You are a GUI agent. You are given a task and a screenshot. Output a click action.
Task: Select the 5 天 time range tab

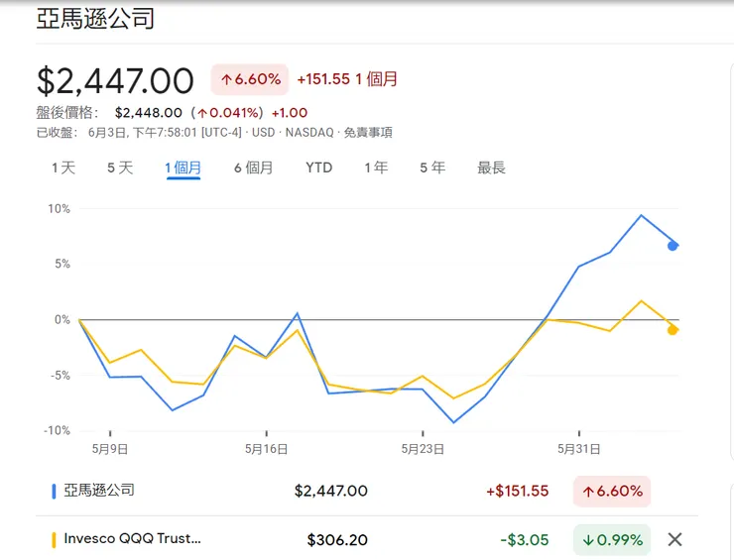(120, 168)
